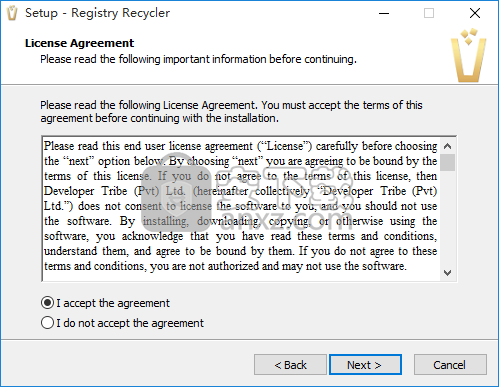Click the disabled maximize button in title bar
Image resolution: width=499 pixels, height=387 pixels.
(429, 13)
